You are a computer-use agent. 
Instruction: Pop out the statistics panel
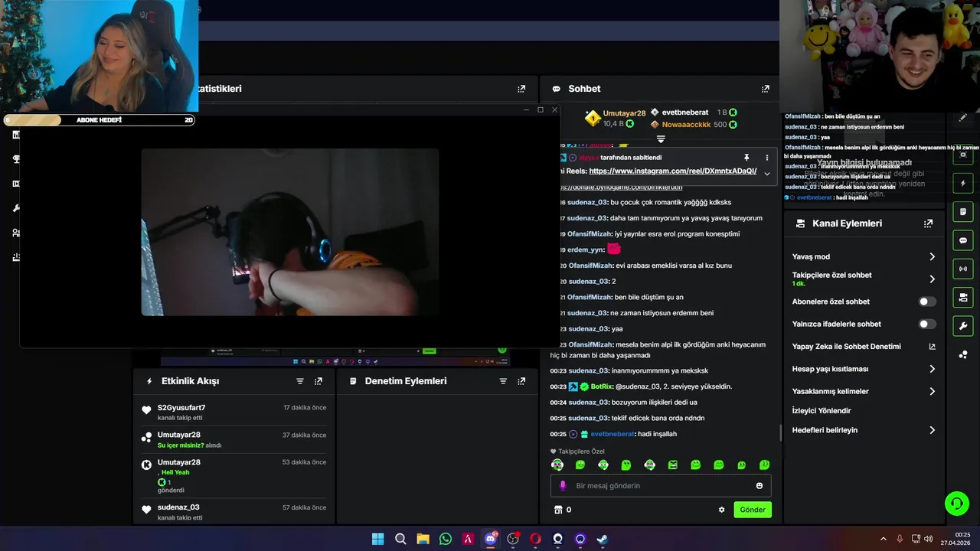pos(521,89)
